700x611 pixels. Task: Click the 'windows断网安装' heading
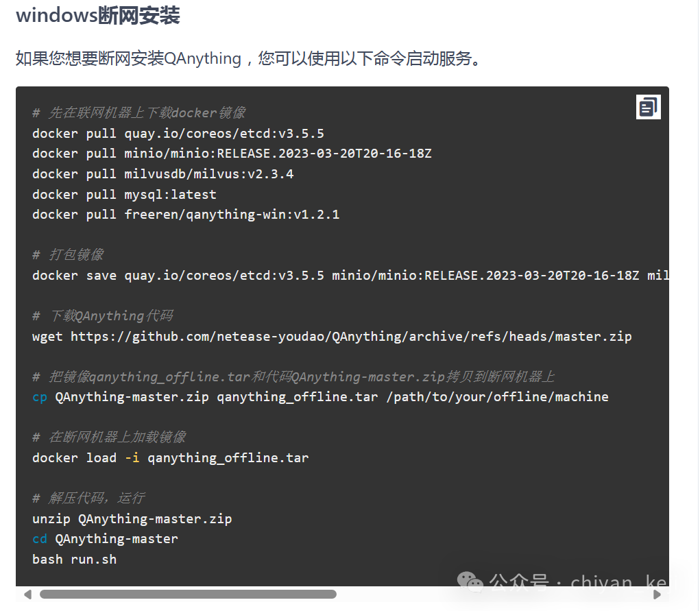pos(98,16)
